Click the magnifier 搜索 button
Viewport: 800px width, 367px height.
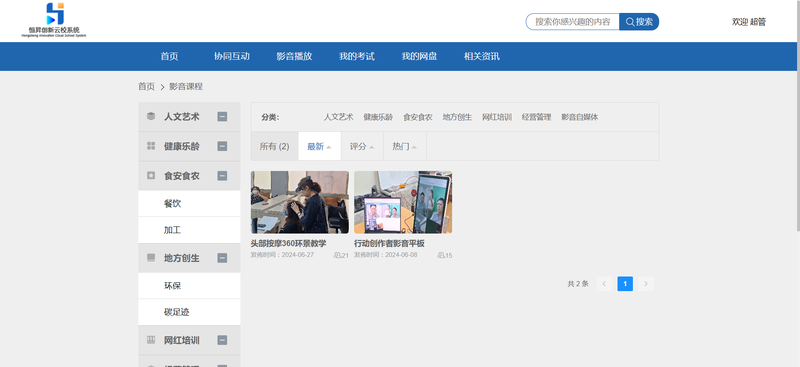pos(639,21)
